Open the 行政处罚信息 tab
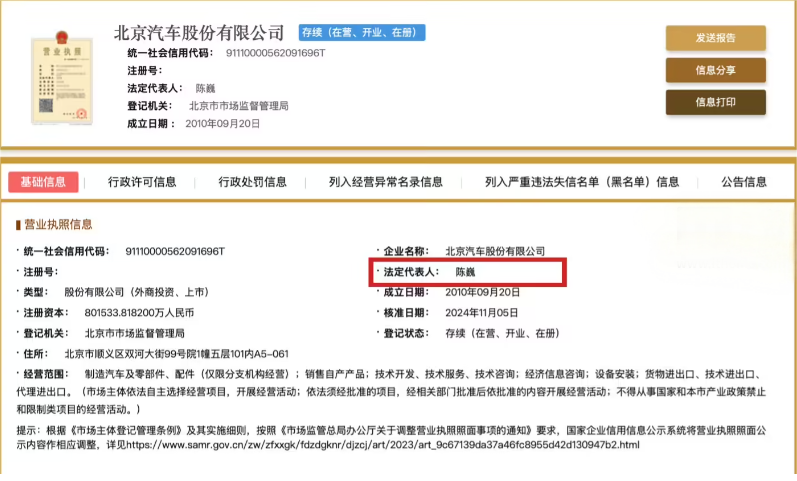The height and width of the screenshot is (481, 797). (x=252, y=182)
